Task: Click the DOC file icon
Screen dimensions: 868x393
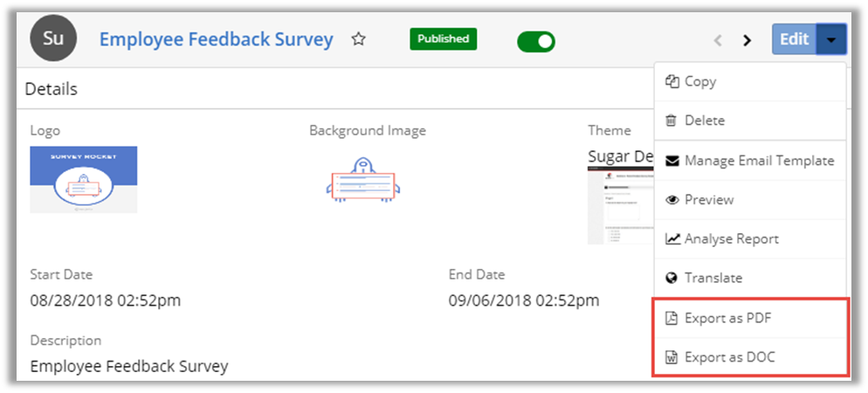Action: [672, 356]
